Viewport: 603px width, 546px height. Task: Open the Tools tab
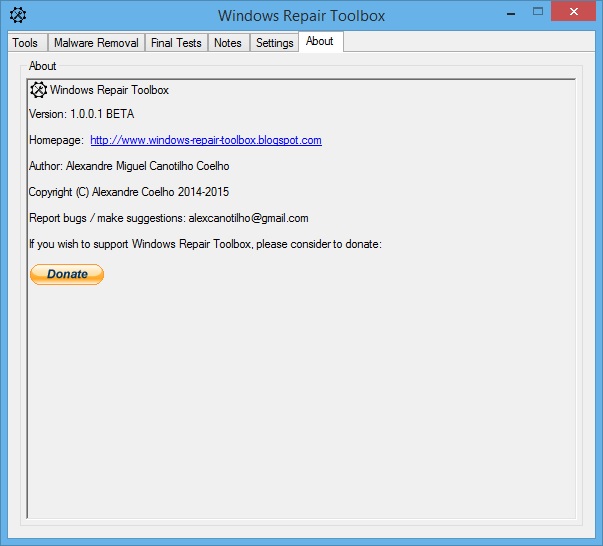point(27,43)
